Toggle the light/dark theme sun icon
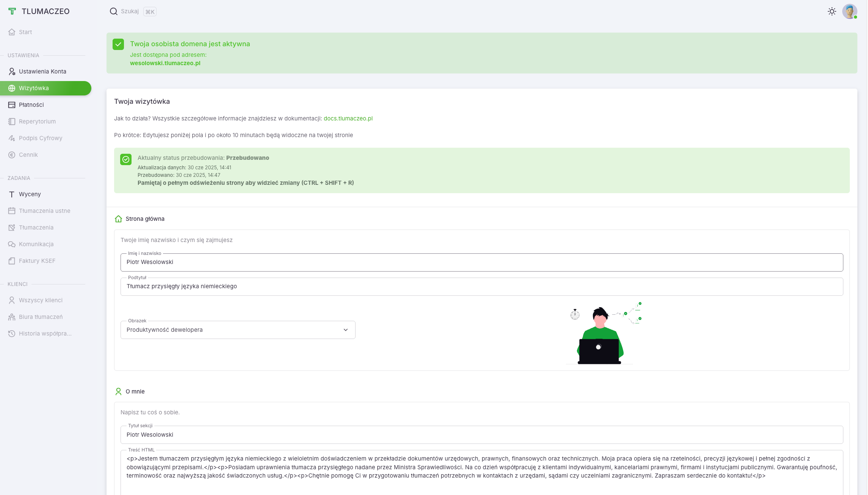Image resolution: width=868 pixels, height=495 pixels. 832,11
